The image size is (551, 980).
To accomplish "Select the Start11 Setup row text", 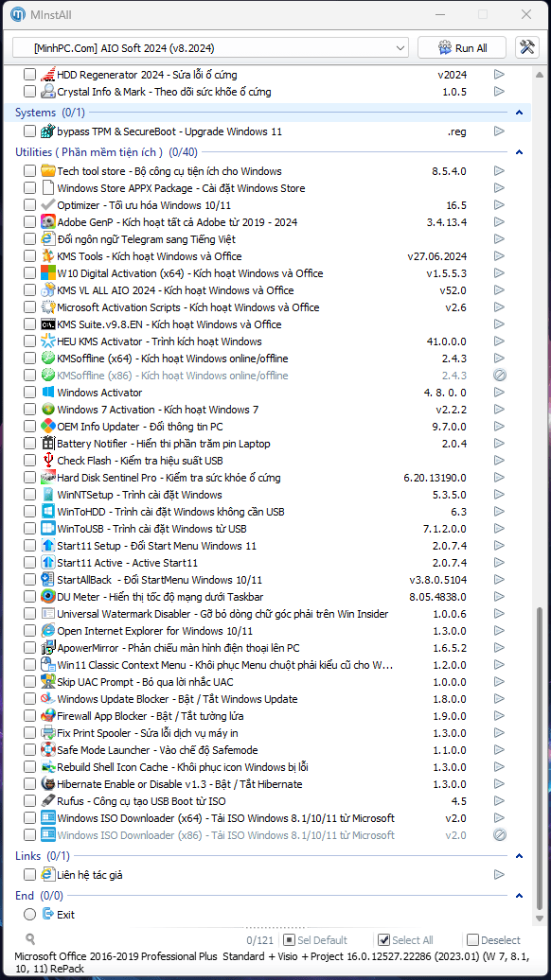I will click(157, 546).
